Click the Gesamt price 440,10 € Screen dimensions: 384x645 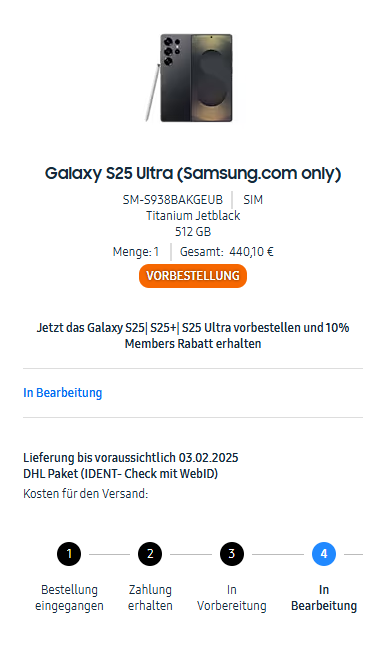click(227, 252)
